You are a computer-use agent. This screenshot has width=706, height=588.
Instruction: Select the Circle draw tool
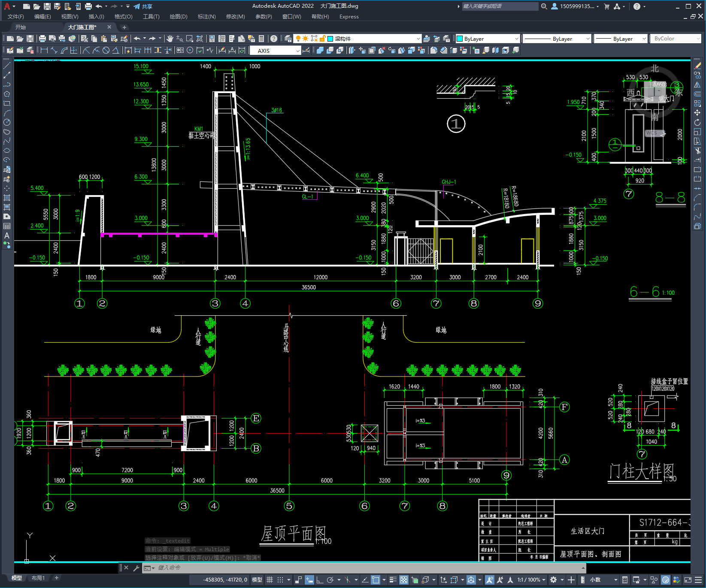click(6, 122)
